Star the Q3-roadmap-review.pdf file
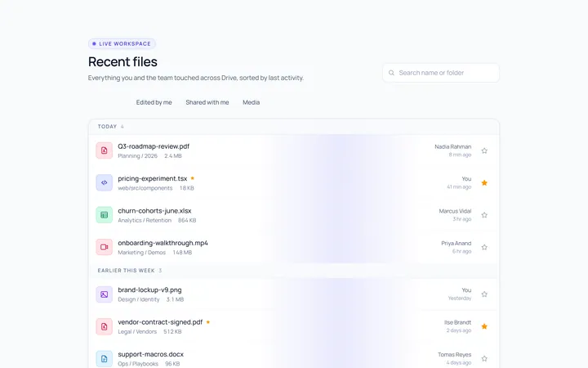Viewport: 588px width, 368px height. (x=484, y=150)
